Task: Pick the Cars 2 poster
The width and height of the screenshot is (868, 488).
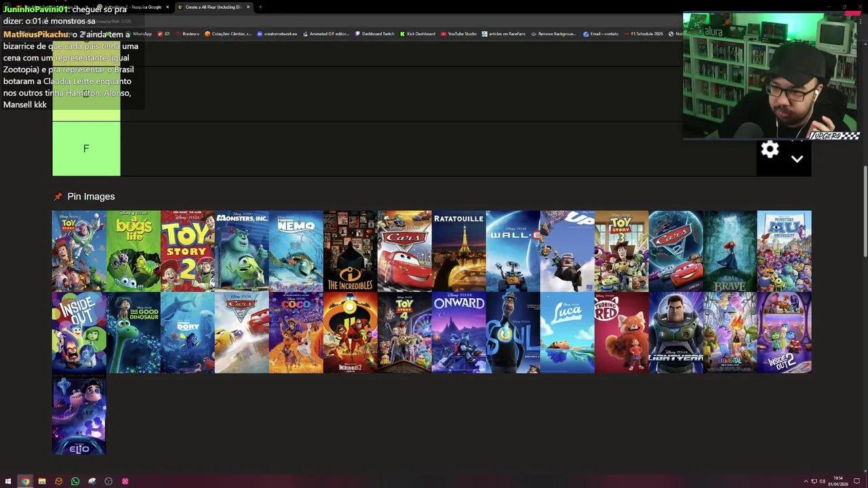Action: [676, 251]
